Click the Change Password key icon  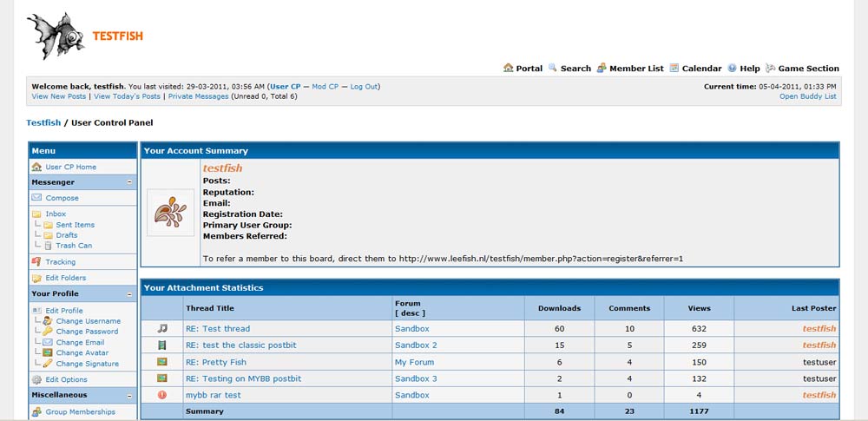49,332
